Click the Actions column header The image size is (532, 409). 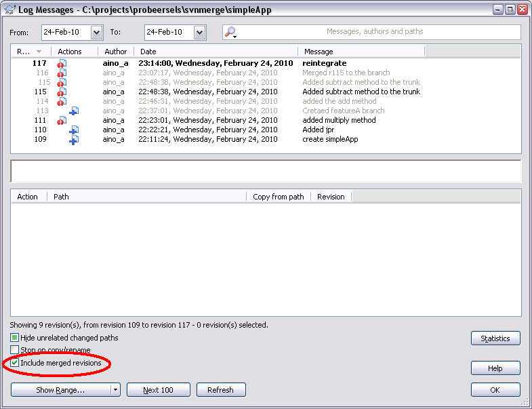pos(75,52)
